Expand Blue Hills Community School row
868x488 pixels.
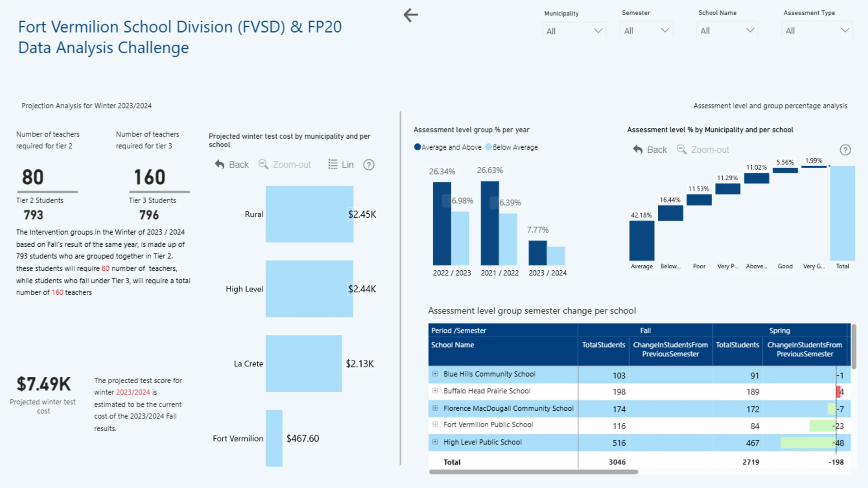[435, 374]
